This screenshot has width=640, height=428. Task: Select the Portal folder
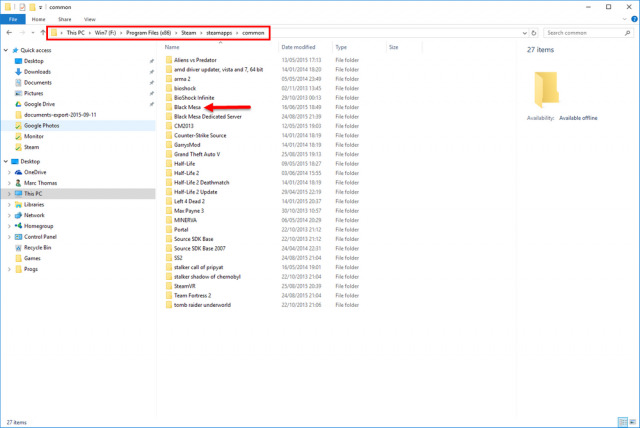(181, 230)
